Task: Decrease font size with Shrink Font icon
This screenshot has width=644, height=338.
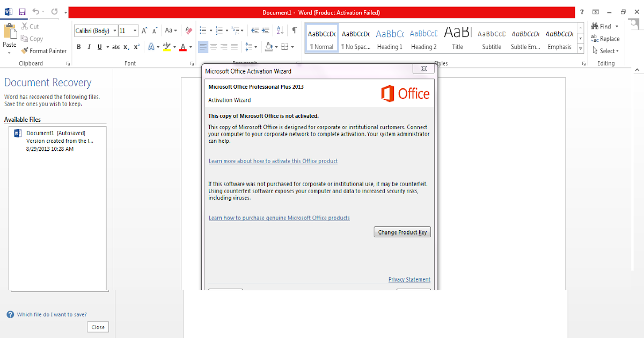Action: [x=155, y=31]
